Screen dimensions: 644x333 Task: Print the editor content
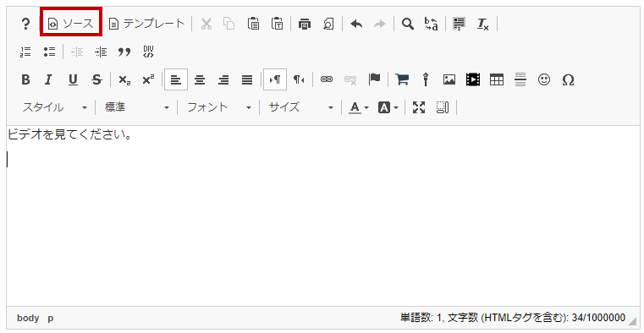tap(305, 24)
